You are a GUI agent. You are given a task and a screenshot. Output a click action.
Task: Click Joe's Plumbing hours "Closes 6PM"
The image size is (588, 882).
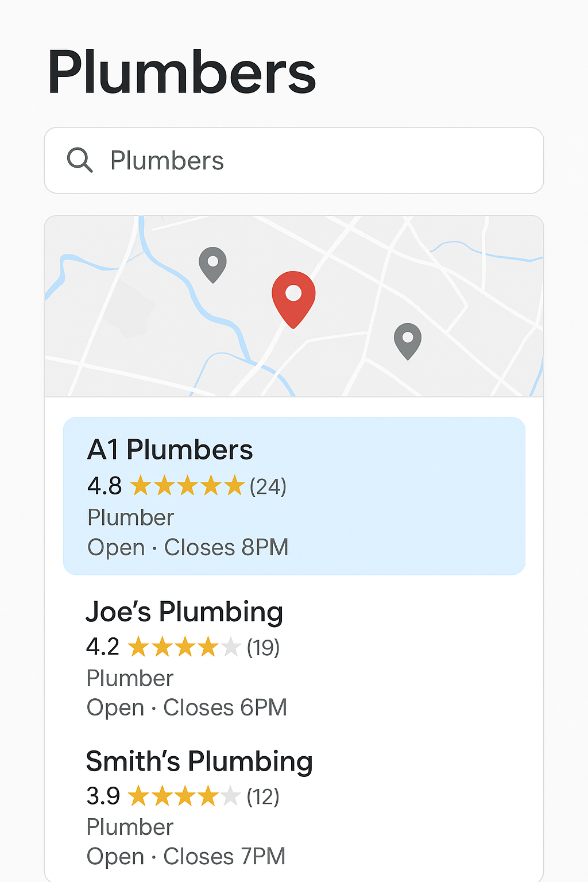225,707
